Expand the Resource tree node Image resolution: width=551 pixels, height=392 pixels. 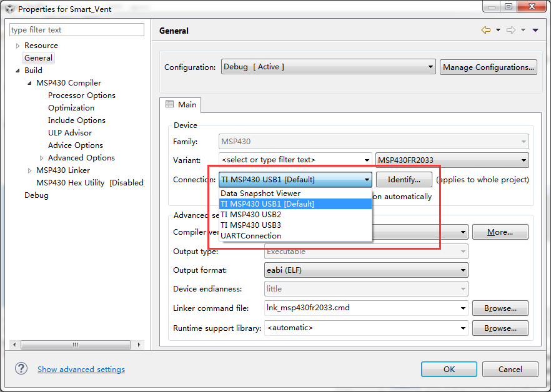tap(17, 46)
